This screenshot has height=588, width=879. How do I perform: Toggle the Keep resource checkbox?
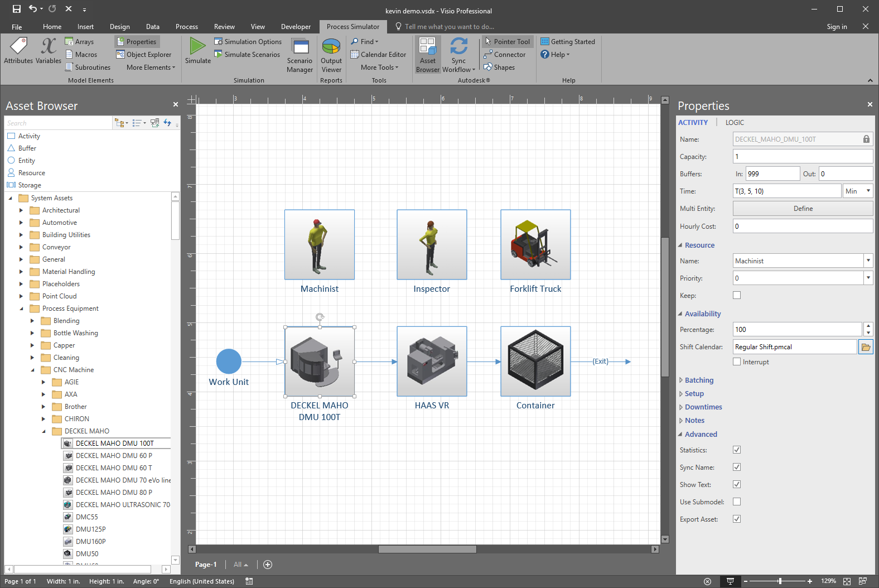coord(737,295)
